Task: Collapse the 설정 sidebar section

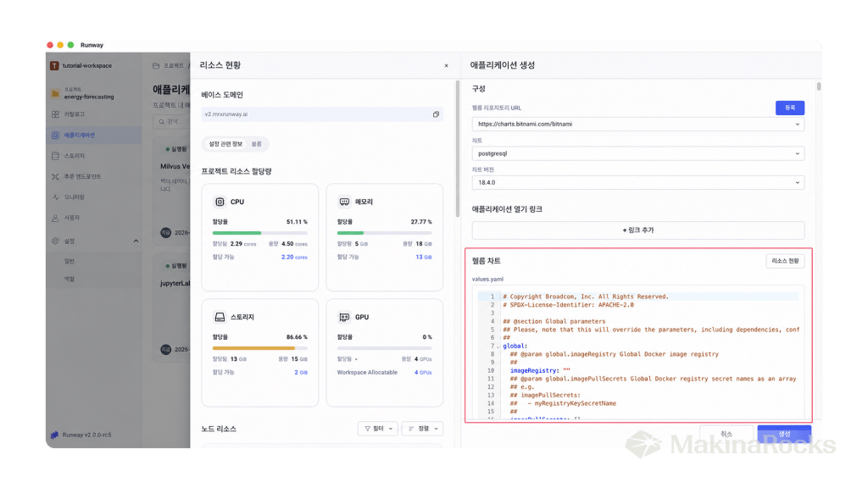Action: [x=136, y=241]
